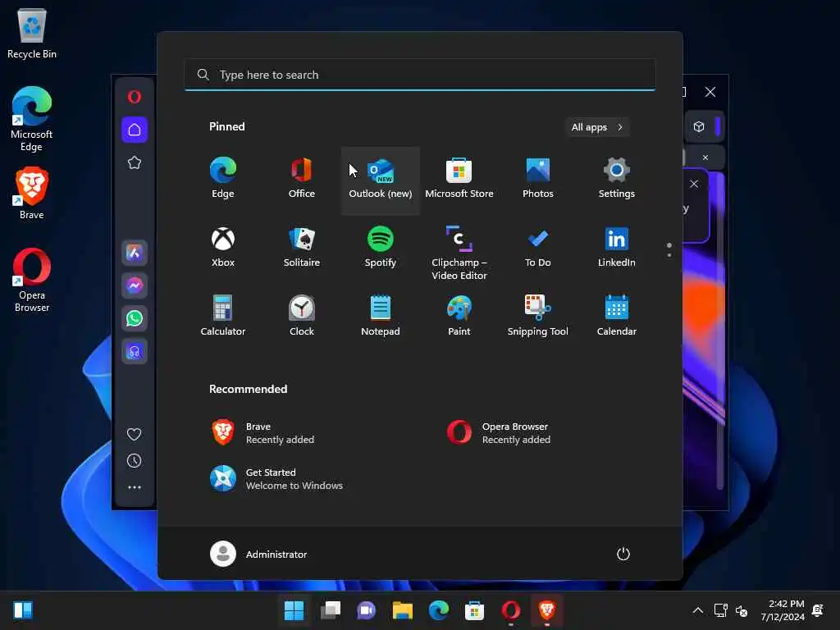This screenshot has height=630, width=840.
Task: Select the Brave desktop shortcut
Action: 32,193
